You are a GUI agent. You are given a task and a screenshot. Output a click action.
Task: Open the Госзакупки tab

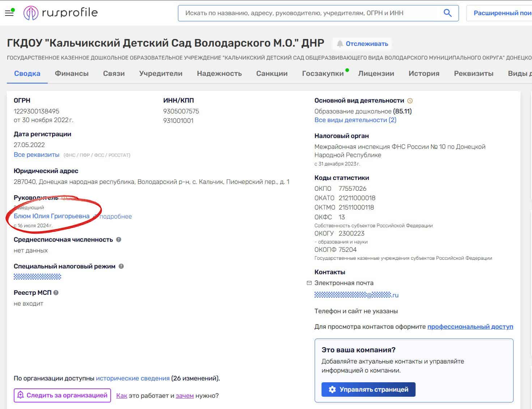323,73
